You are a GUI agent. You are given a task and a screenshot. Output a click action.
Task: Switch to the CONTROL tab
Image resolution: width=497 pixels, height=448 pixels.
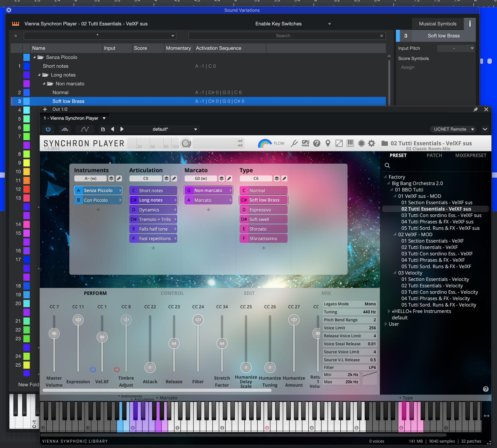pyautogui.click(x=172, y=293)
